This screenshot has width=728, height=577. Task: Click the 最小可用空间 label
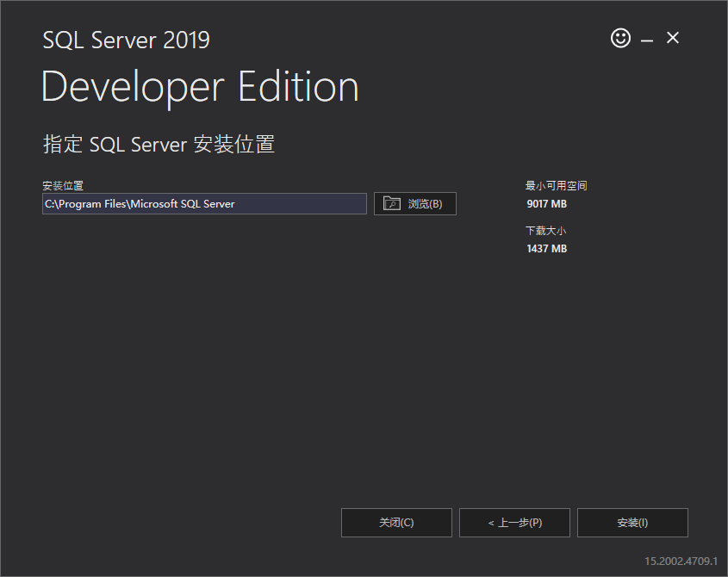pyautogui.click(x=556, y=186)
